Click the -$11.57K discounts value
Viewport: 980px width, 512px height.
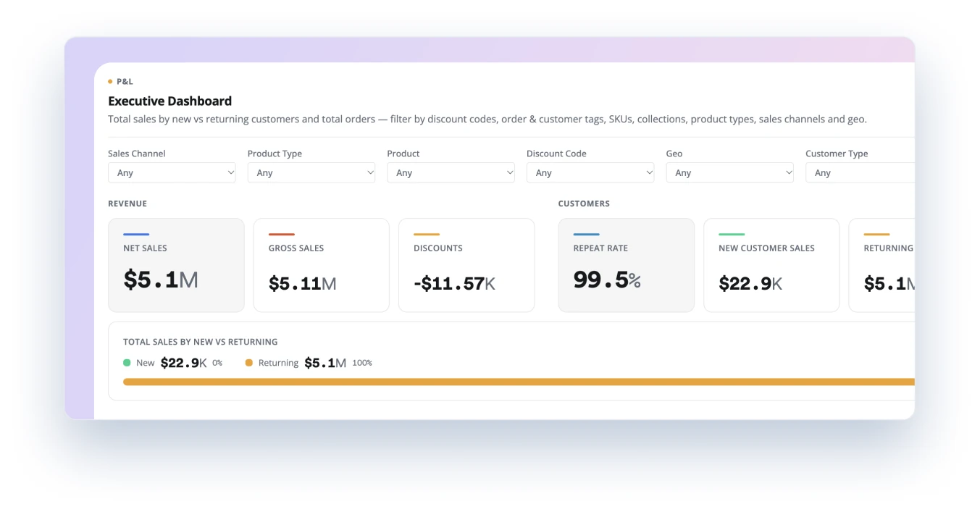(x=455, y=283)
